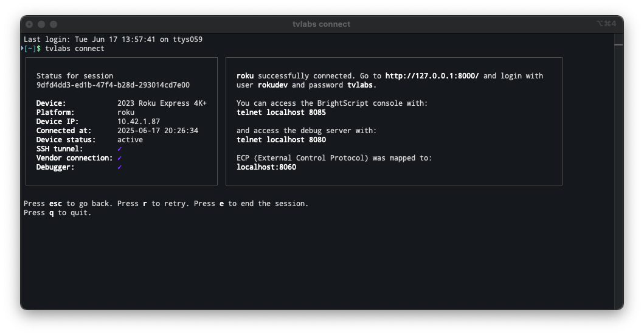
Task: Open the http://127.0.0.1:8000/ link
Action: click(x=432, y=76)
